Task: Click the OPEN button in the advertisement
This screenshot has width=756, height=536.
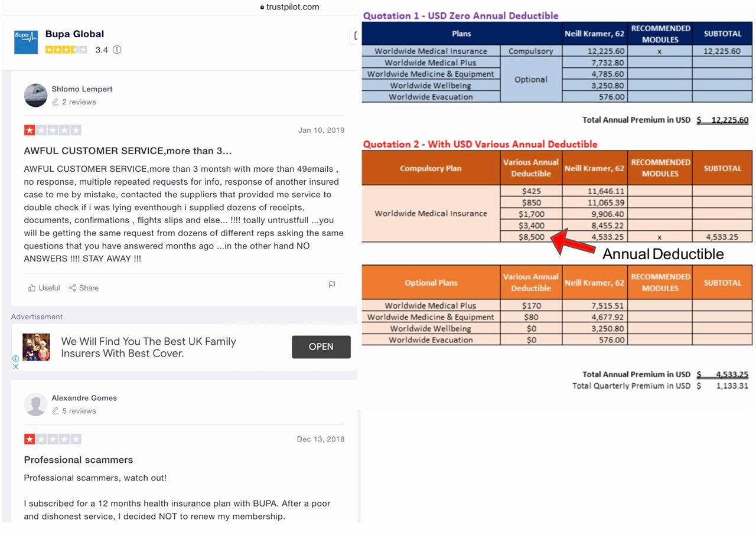Action: tap(321, 347)
